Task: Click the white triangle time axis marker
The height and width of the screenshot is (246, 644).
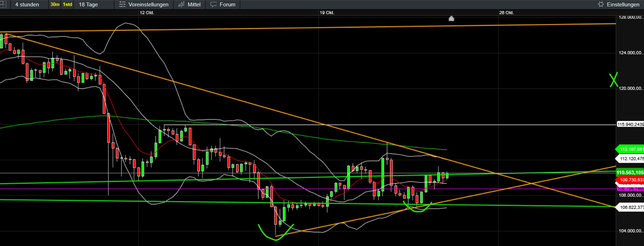Action: pyautogui.click(x=451, y=18)
